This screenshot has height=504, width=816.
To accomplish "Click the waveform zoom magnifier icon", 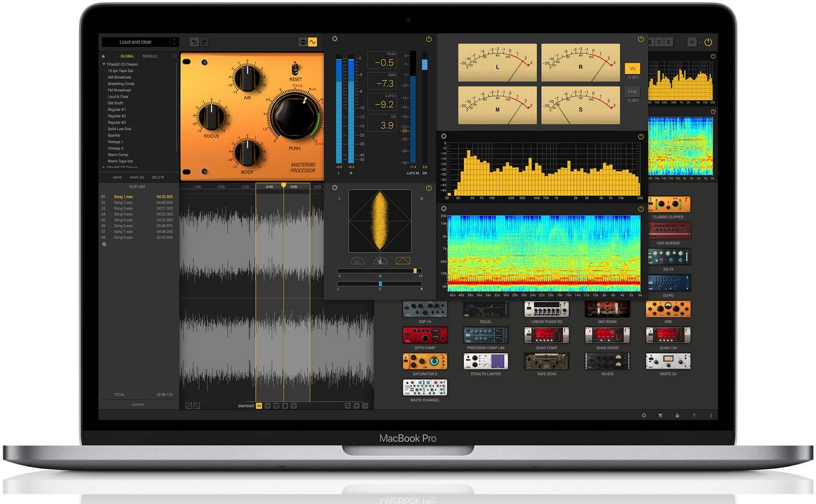I will (x=347, y=405).
